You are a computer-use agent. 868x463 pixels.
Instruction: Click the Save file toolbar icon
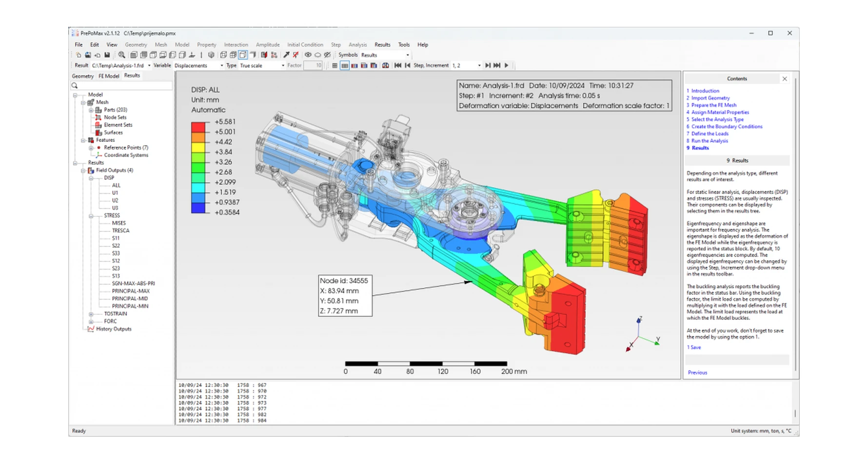107,55
